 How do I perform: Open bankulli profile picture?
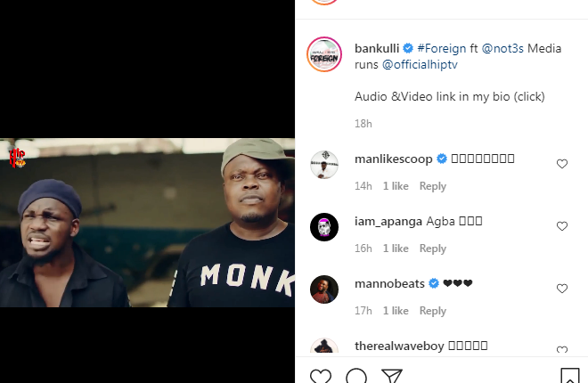pyautogui.click(x=324, y=55)
